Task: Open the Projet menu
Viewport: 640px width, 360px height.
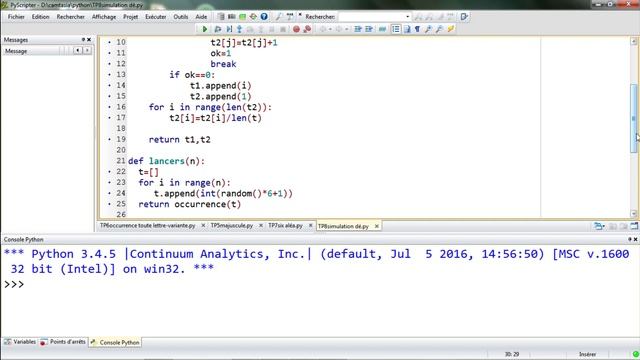Action: pyautogui.click(x=131, y=17)
